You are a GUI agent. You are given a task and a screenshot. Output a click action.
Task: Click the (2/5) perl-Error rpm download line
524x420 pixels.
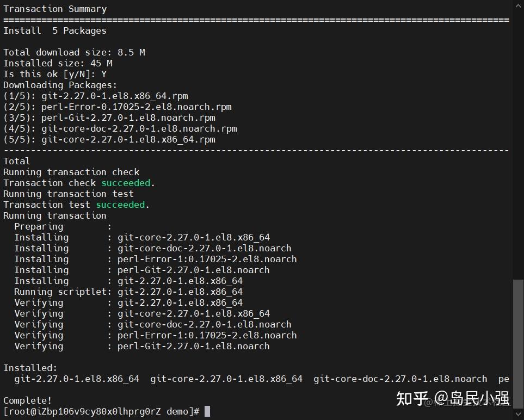pos(118,107)
